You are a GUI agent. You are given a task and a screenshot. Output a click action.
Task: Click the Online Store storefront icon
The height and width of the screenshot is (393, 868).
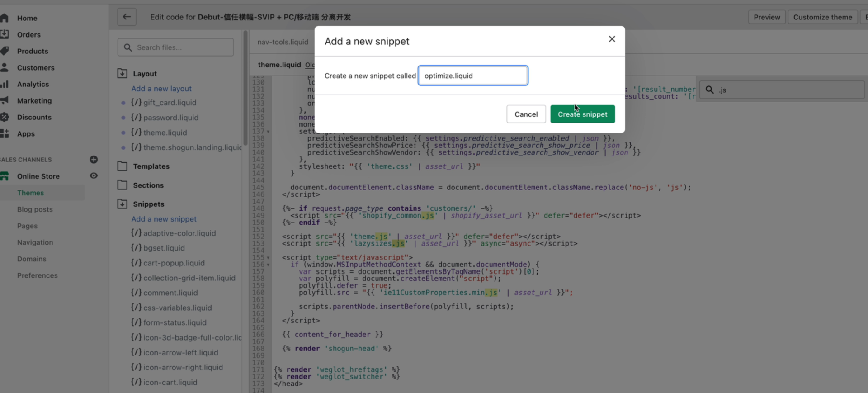5,176
